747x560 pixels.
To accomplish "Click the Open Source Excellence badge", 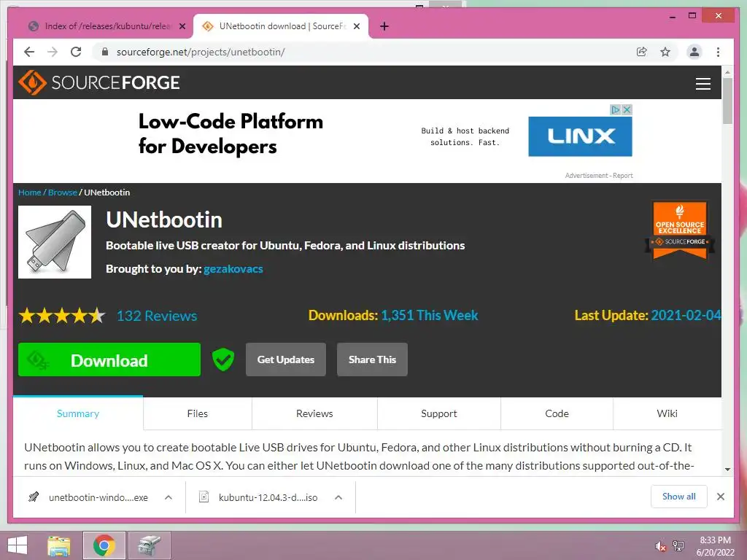I will coord(680,230).
